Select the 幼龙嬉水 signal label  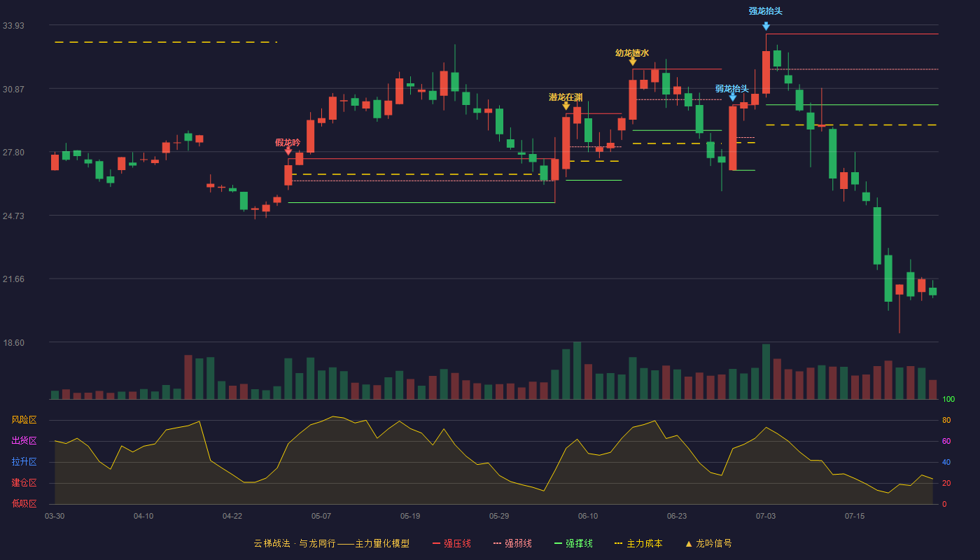click(x=632, y=52)
